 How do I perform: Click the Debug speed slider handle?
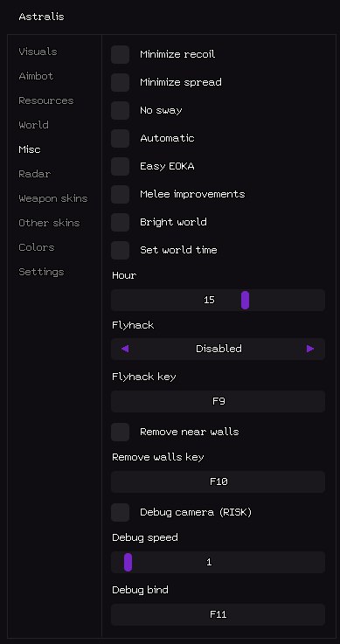(x=128, y=562)
